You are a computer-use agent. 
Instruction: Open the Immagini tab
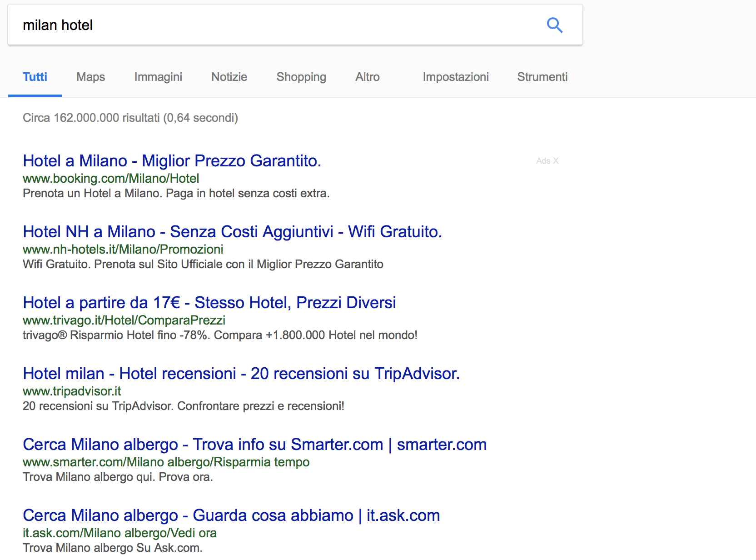[158, 77]
